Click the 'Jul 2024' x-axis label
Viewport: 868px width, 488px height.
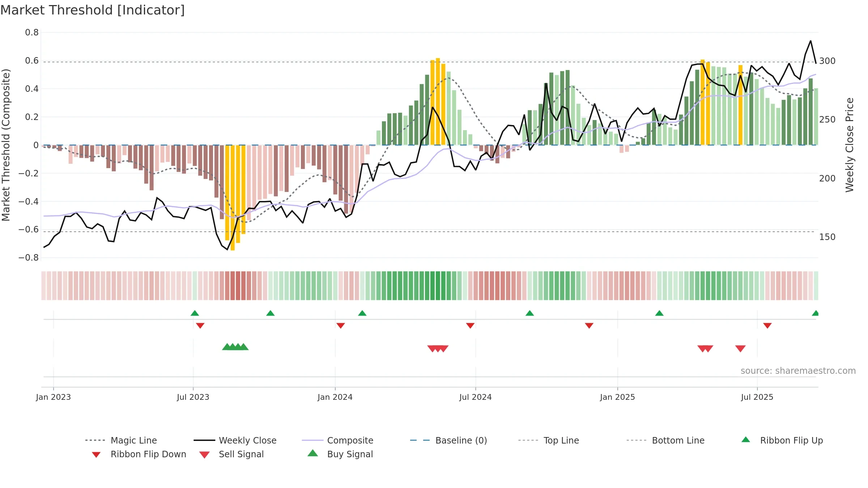[476, 397]
